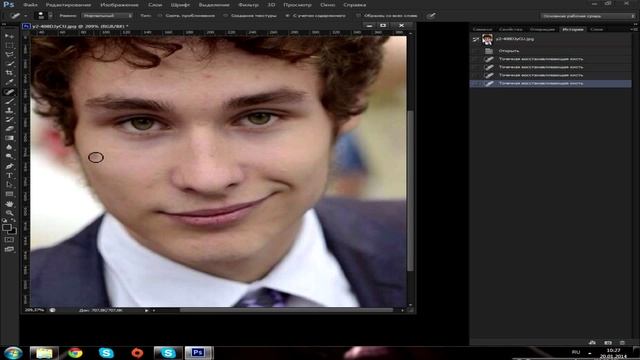Image resolution: width=640 pixels, height=360 pixels.
Task: Expand the status bar info arrow
Action: [147, 310]
